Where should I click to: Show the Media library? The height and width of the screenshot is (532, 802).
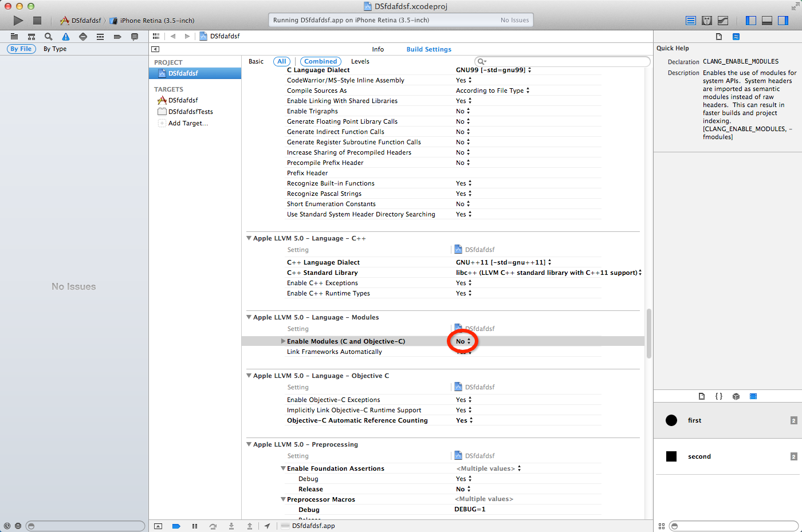click(x=753, y=396)
